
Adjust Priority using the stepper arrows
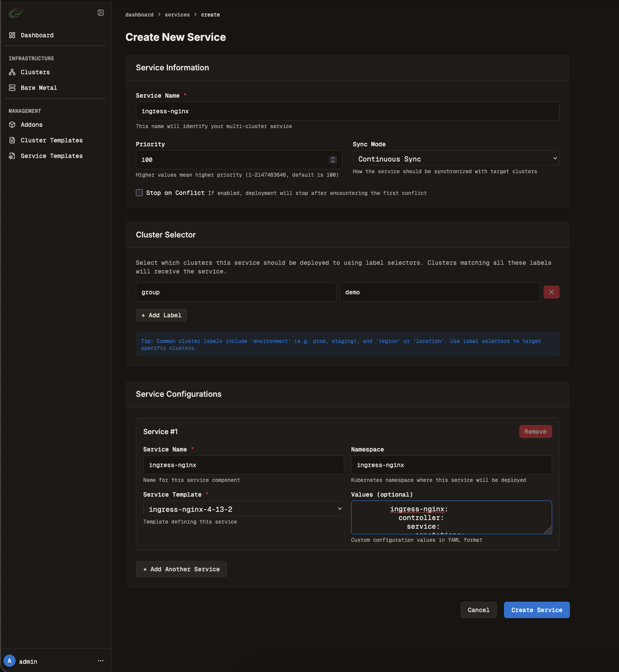(x=333, y=160)
